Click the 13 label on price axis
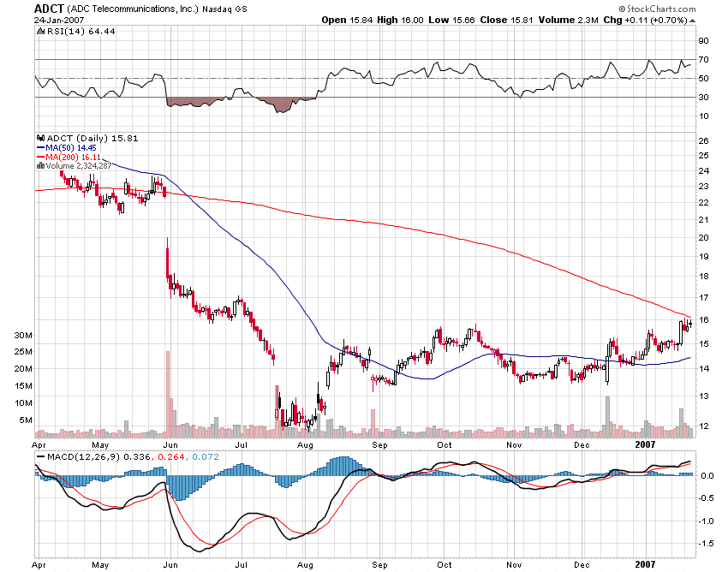 coord(703,396)
